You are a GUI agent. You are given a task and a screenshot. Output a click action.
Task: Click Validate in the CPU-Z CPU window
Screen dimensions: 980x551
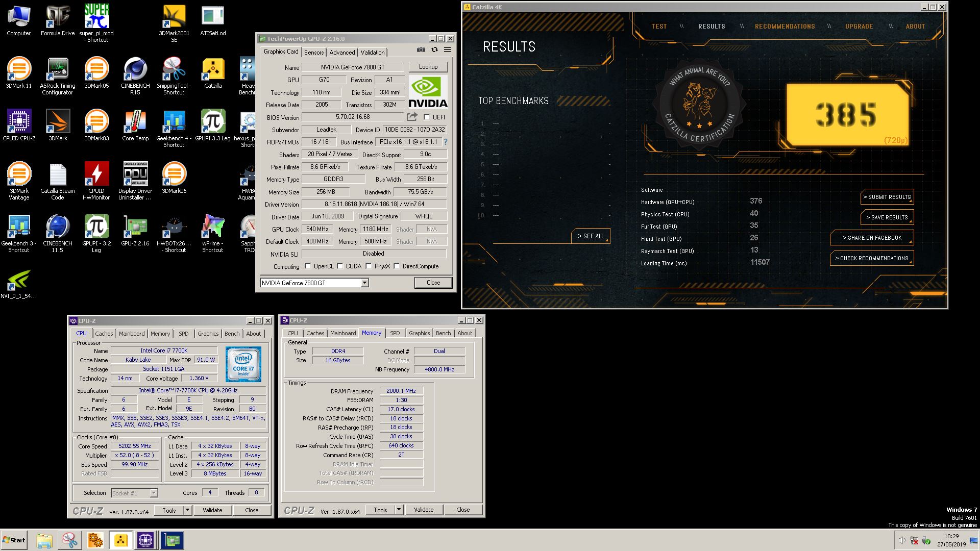click(x=212, y=510)
